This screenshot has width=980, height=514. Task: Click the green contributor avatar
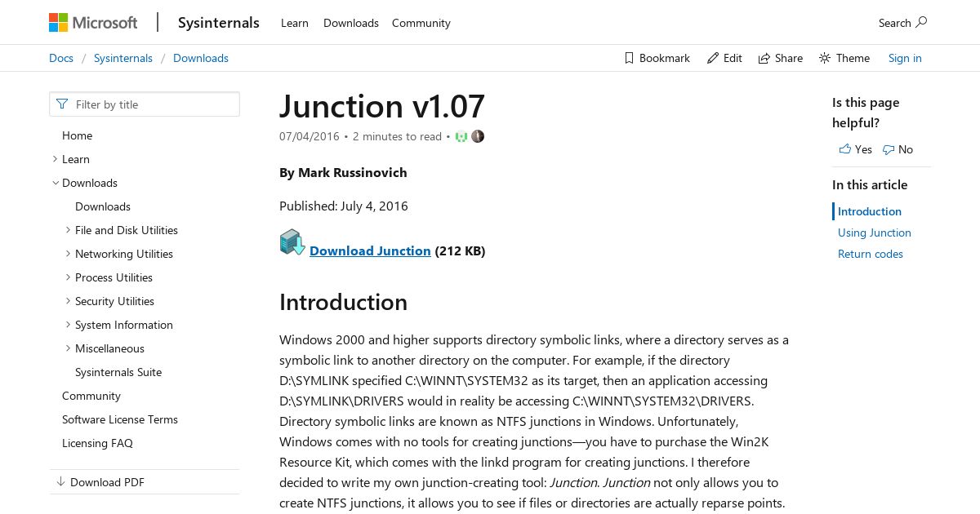point(461,136)
